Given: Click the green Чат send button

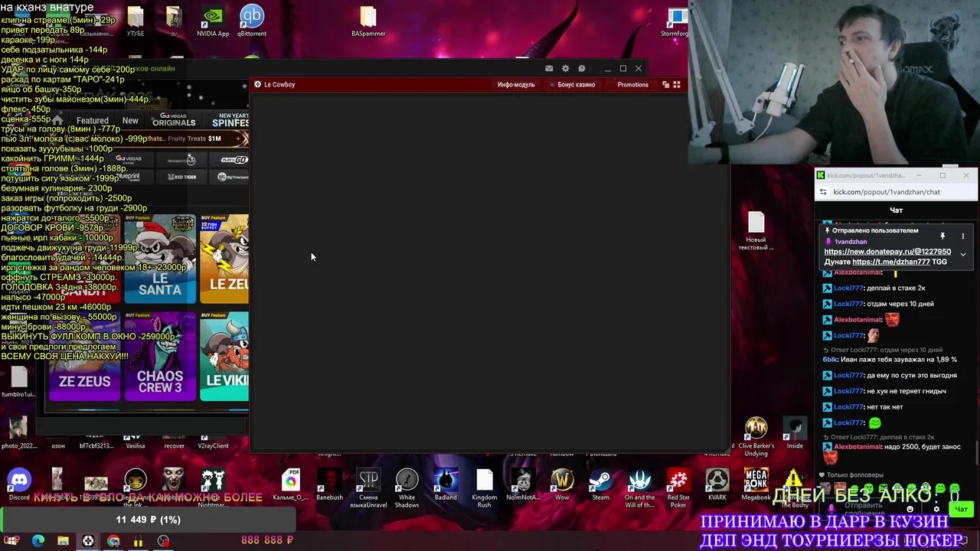Looking at the screenshot, I should coord(961,509).
